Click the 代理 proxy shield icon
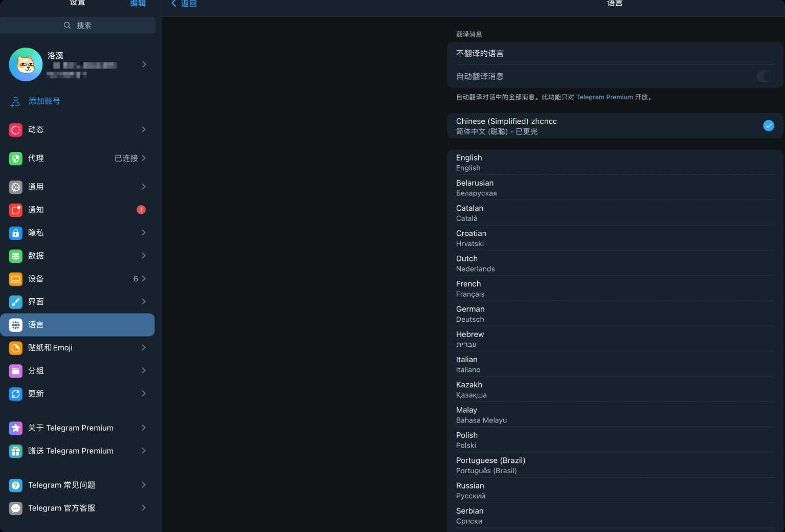This screenshot has width=785, height=532. click(16, 159)
